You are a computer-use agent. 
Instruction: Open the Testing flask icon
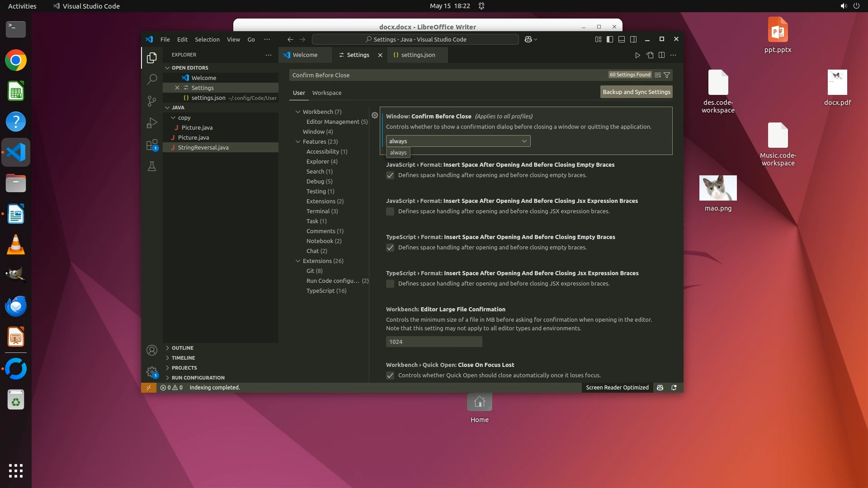[152, 167]
